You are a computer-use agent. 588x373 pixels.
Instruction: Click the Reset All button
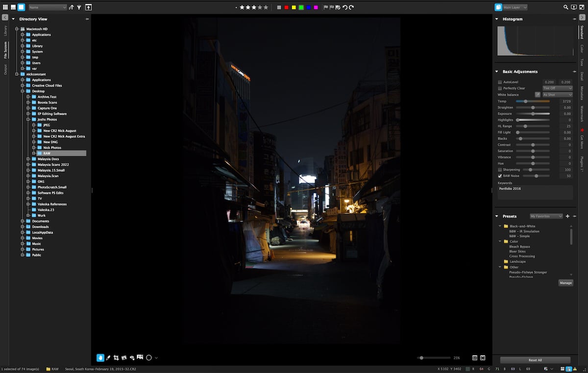click(535, 360)
